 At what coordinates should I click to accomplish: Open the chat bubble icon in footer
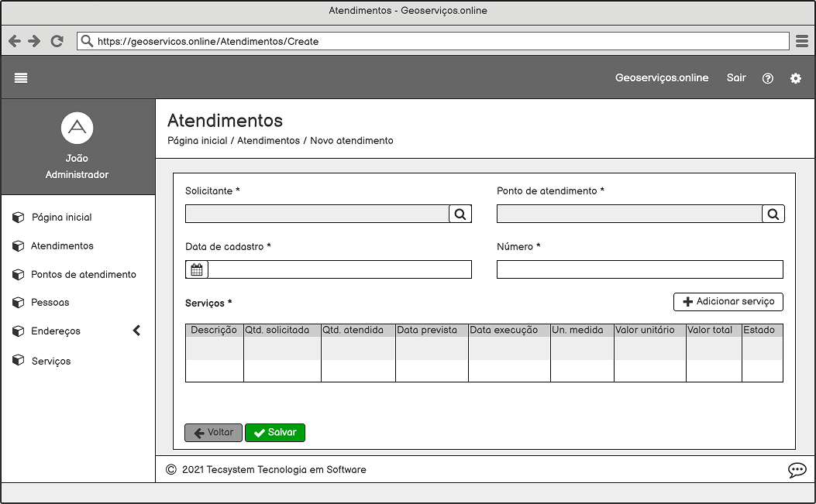pyautogui.click(x=797, y=470)
